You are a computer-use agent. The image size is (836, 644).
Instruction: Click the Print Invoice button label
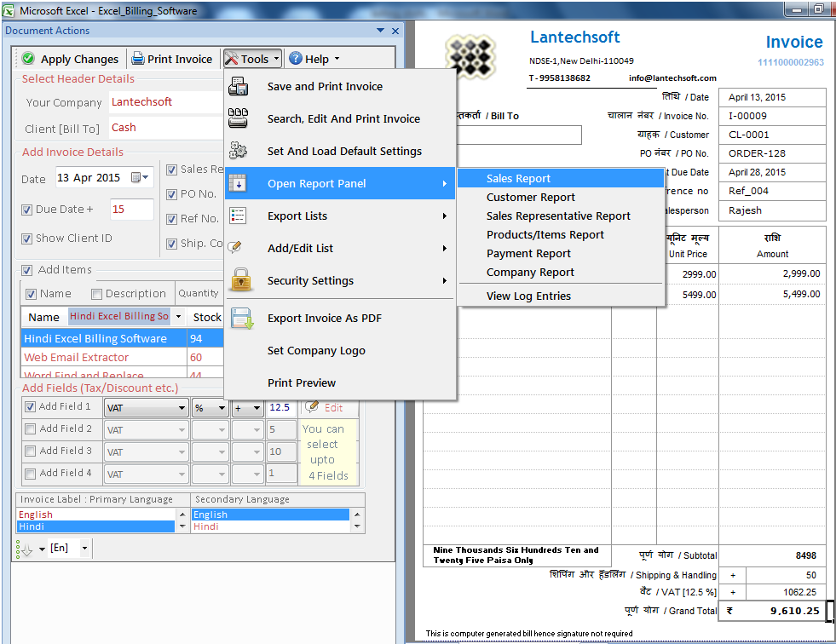180,59
